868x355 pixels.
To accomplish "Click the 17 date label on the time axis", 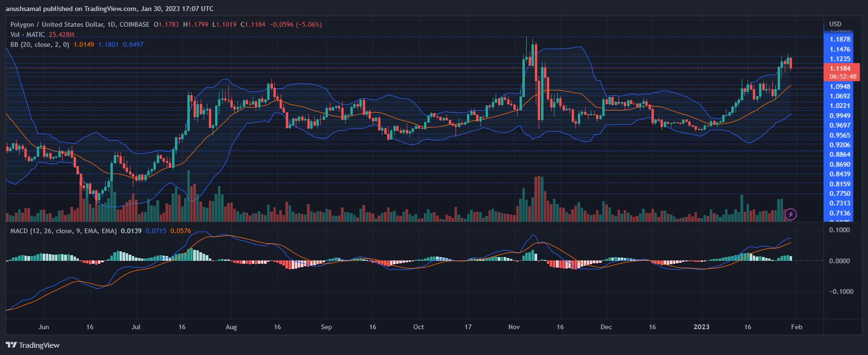I will (468, 327).
